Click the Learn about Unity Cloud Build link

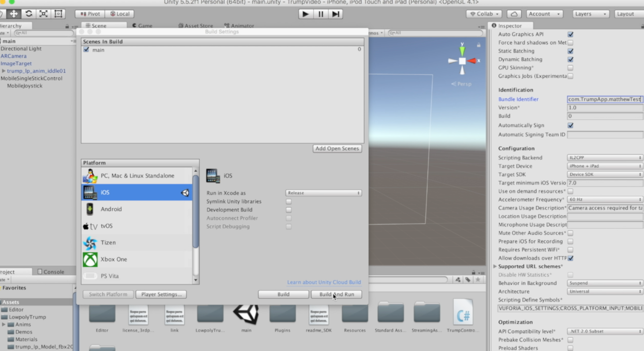[x=324, y=282]
